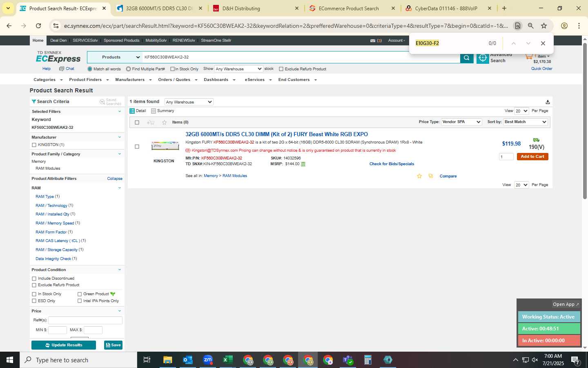
Task: Check the KINGSTON manufacturer filter
Action: click(x=34, y=145)
